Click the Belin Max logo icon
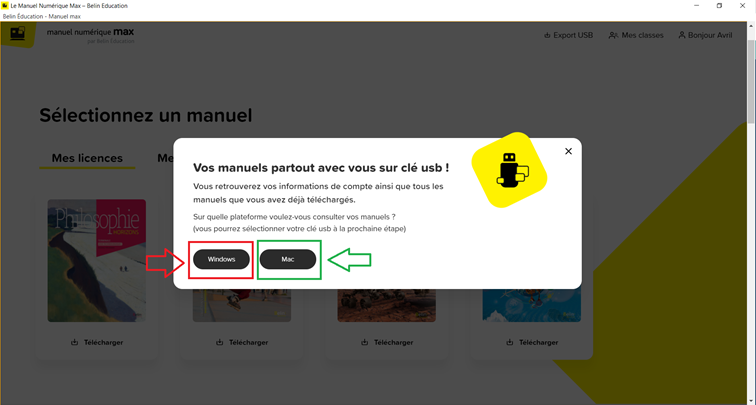The width and height of the screenshot is (756, 405). click(x=18, y=34)
